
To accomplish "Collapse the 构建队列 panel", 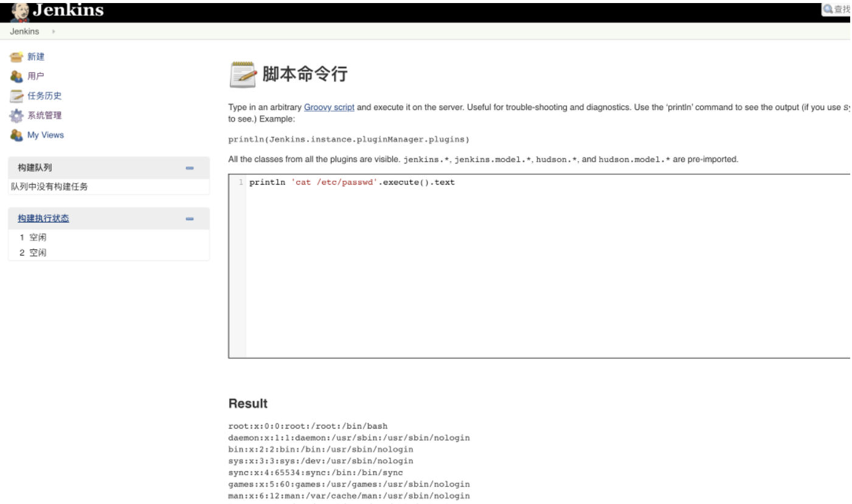I will [190, 168].
